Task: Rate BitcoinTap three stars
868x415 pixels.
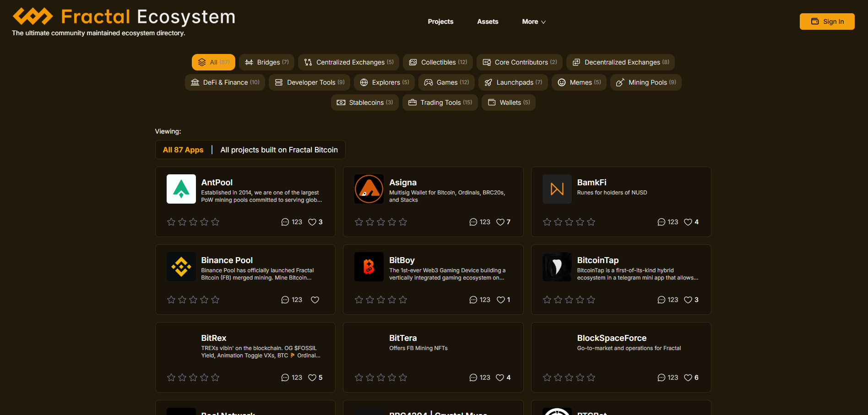Action: (x=569, y=300)
